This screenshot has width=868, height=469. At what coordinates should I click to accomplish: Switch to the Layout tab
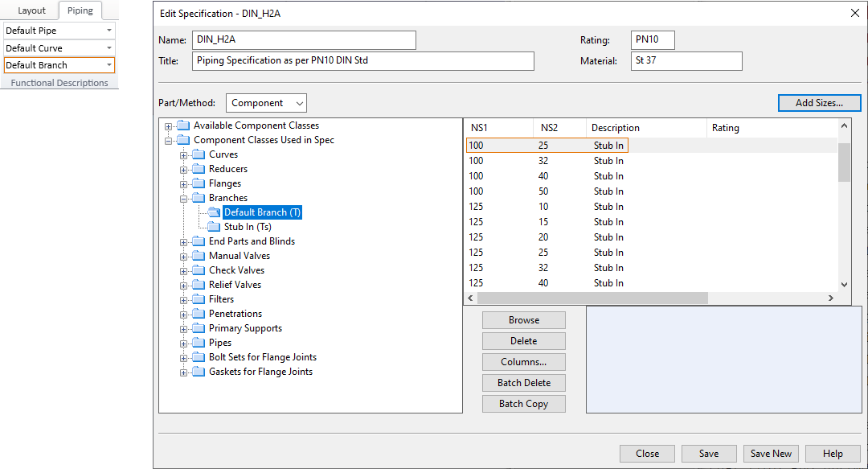tap(32, 10)
